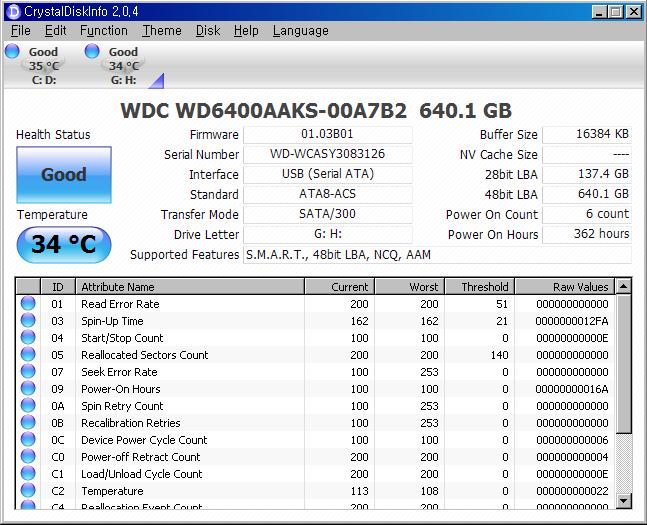Sort by the ID column header

click(x=58, y=286)
